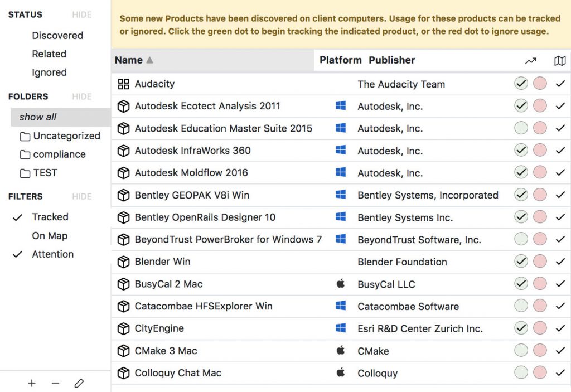Enable tracking for Autodesk Education Master Suite 2015
The height and width of the screenshot is (392, 571).
521,128
